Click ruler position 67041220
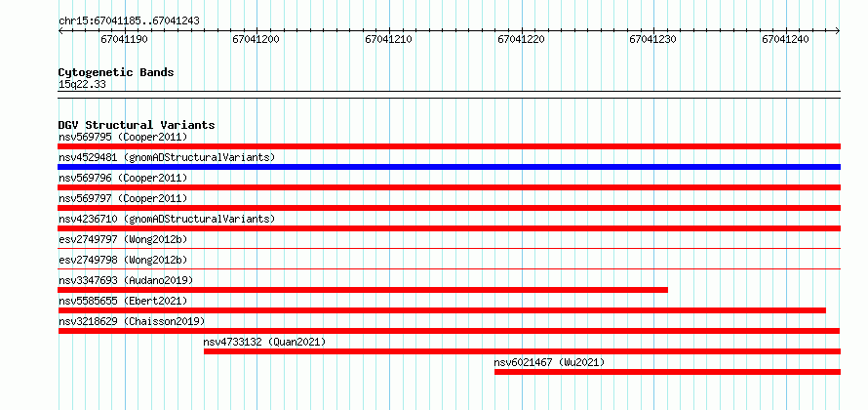868x410 pixels. (x=522, y=39)
